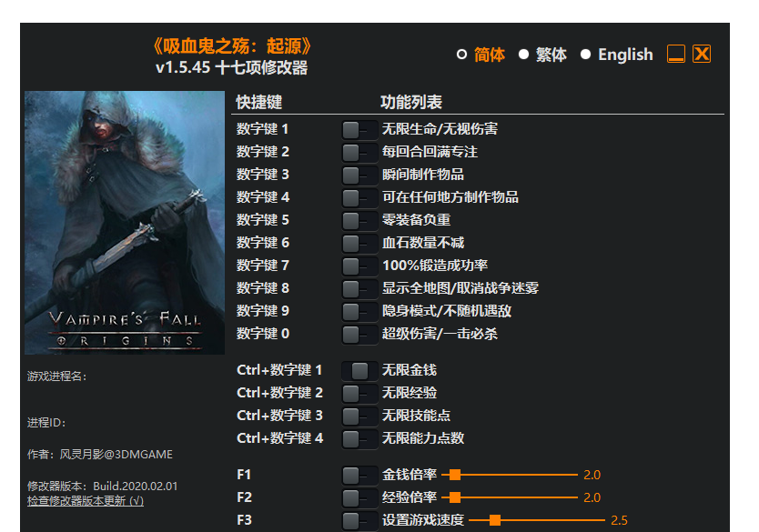Click the Vampire's Fall Origins cover image
The image size is (759, 532).
coord(125,223)
